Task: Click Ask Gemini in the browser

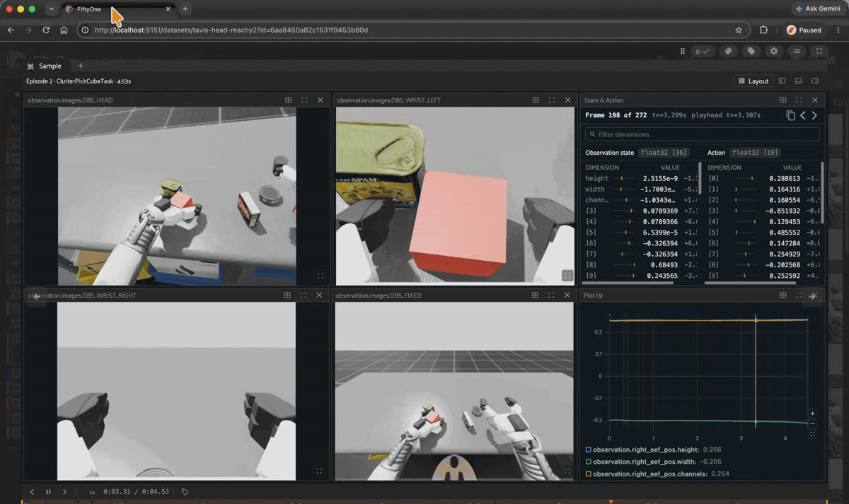Action: (819, 9)
